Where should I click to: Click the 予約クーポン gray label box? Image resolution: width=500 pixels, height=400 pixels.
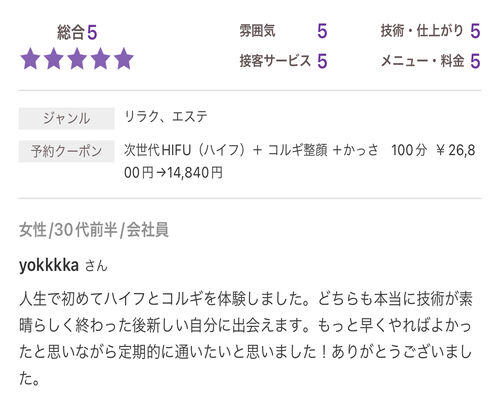pos(66,151)
